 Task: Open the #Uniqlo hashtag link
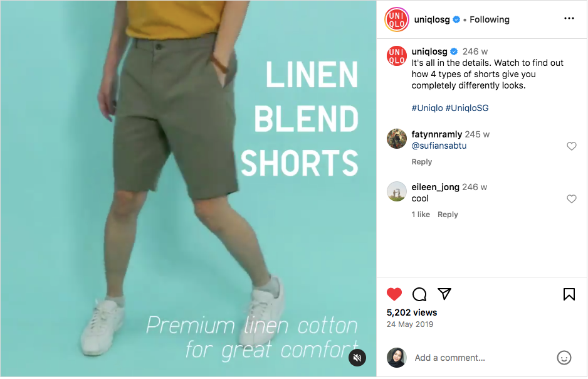[427, 108]
